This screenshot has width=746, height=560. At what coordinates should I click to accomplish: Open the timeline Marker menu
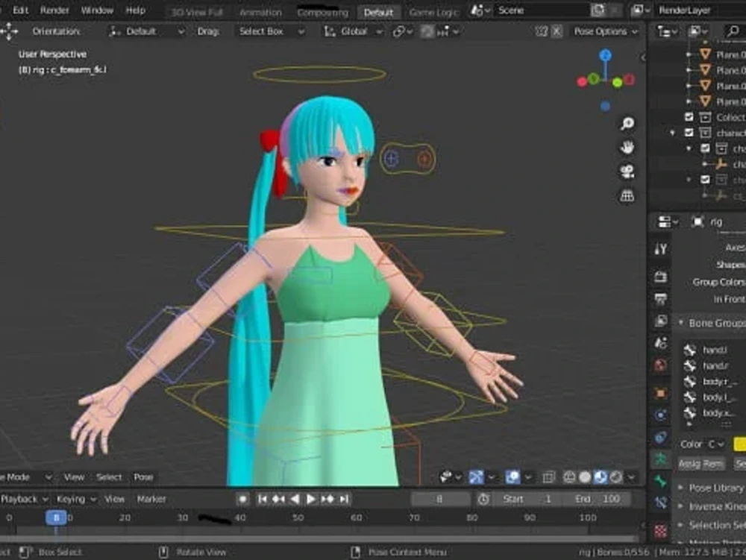[151, 499]
